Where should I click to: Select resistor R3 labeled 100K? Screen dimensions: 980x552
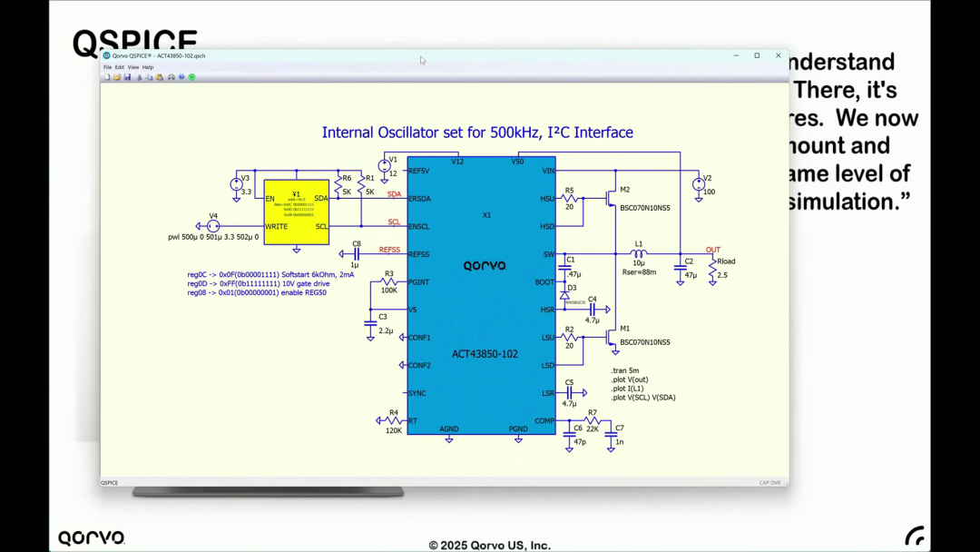coord(388,282)
